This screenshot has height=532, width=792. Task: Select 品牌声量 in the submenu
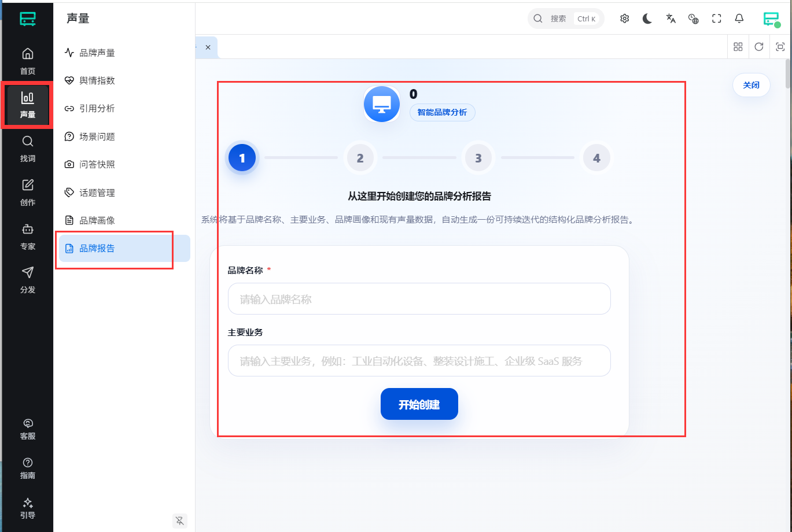coord(97,53)
